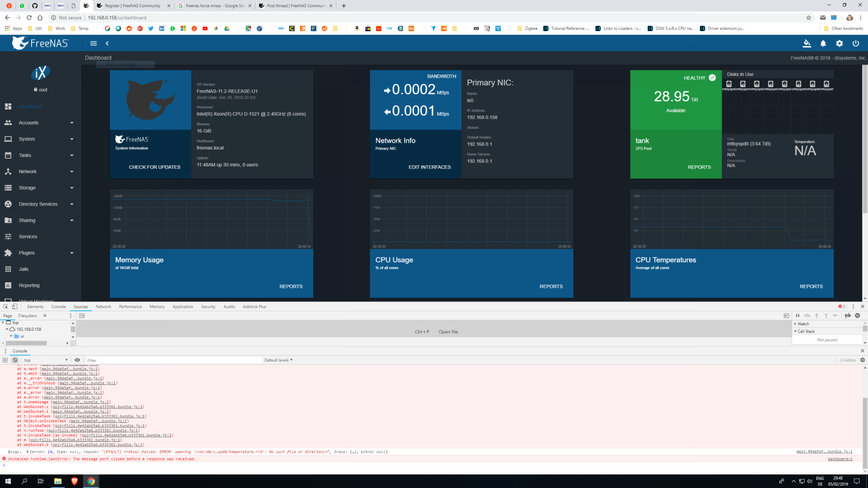
Task: Bookmark this page with the star icon
Action: click(809, 18)
